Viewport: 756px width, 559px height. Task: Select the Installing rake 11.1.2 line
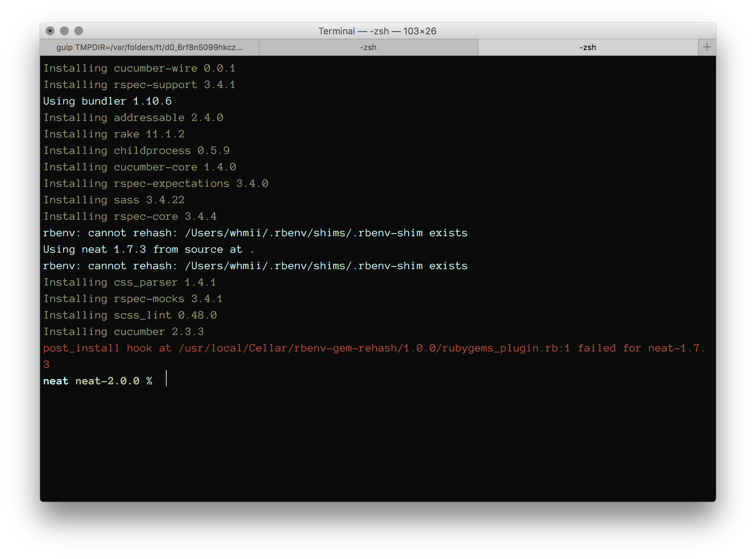click(114, 134)
